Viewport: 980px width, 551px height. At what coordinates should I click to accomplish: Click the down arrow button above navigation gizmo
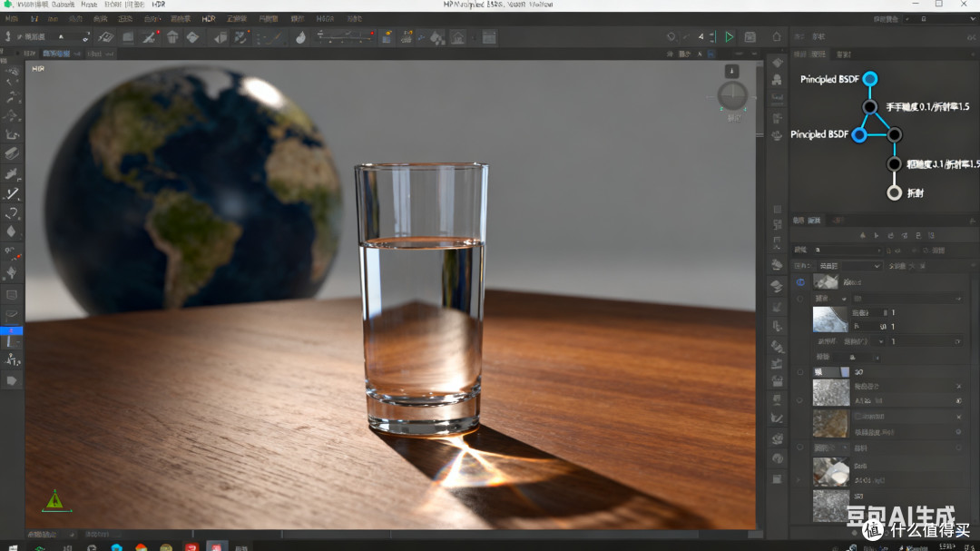[x=732, y=71]
